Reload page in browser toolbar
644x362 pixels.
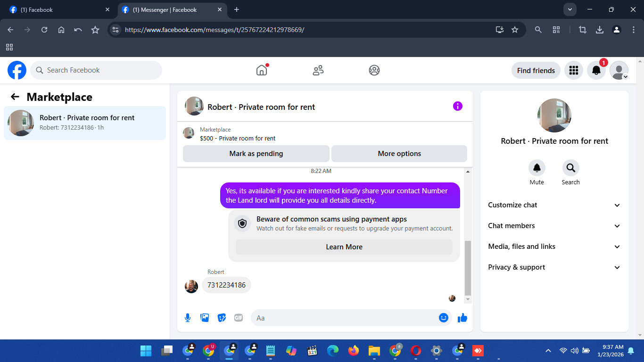click(44, 30)
